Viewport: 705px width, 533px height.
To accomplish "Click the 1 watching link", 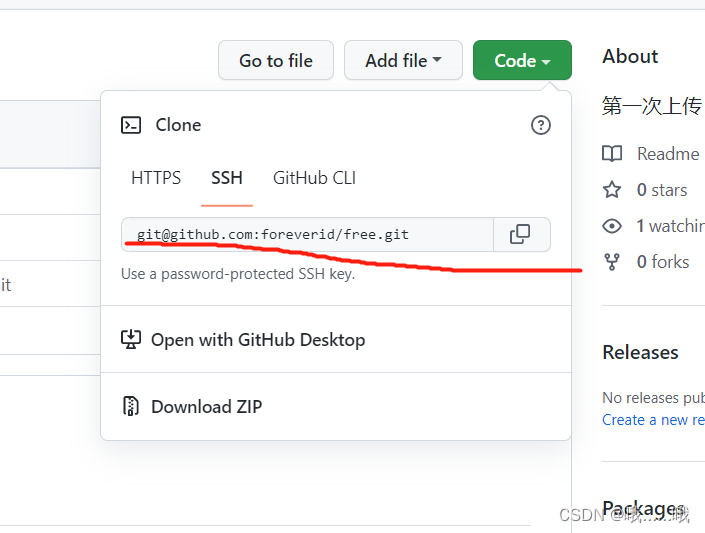I will tap(670, 226).
